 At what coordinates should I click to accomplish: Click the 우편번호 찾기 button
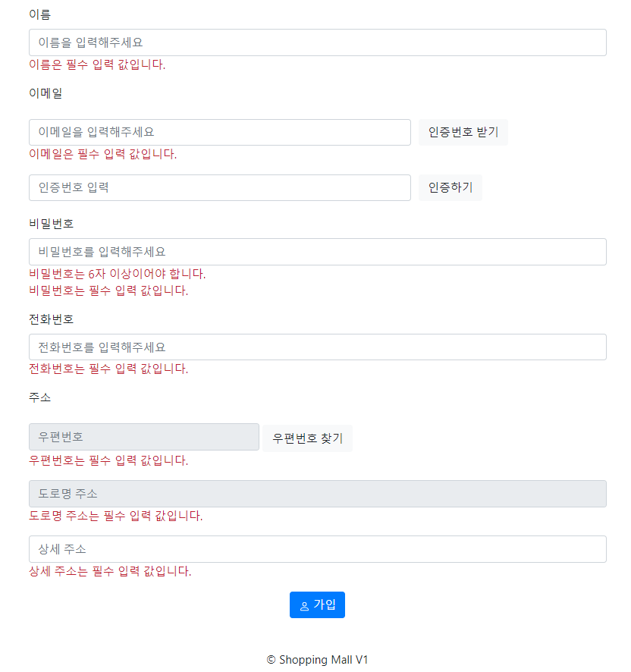click(306, 438)
